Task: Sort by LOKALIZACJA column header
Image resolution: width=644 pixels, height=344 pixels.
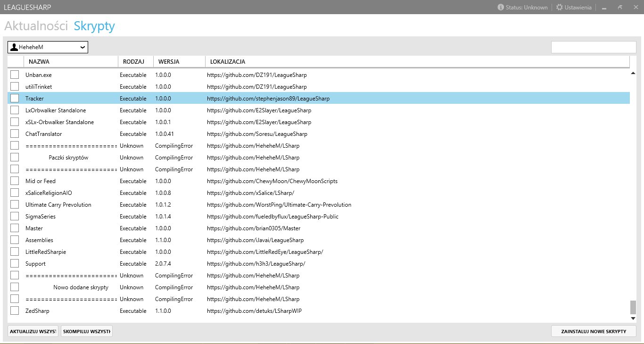Action: (x=417, y=62)
